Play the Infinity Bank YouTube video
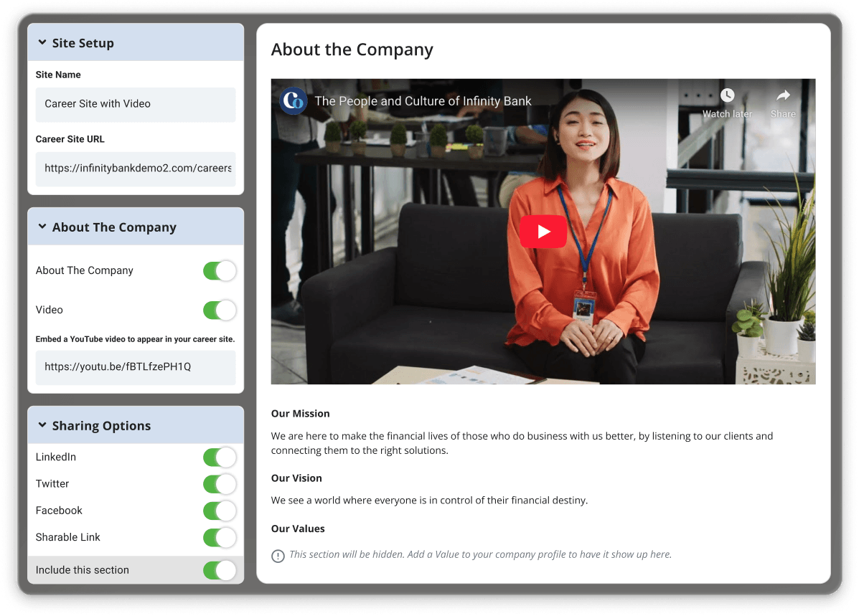The width and height of the screenshot is (859, 616). [543, 232]
